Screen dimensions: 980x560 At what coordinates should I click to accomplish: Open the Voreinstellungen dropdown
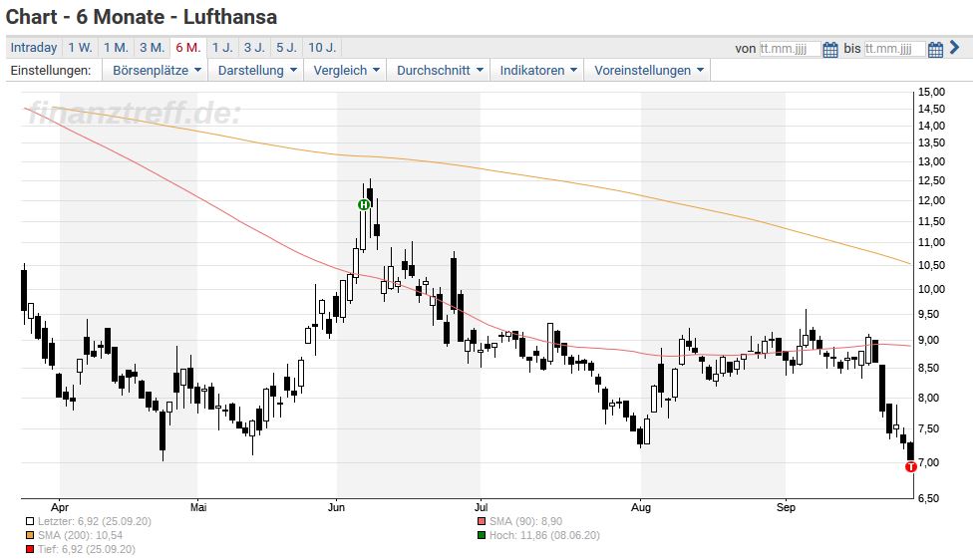coord(648,71)
